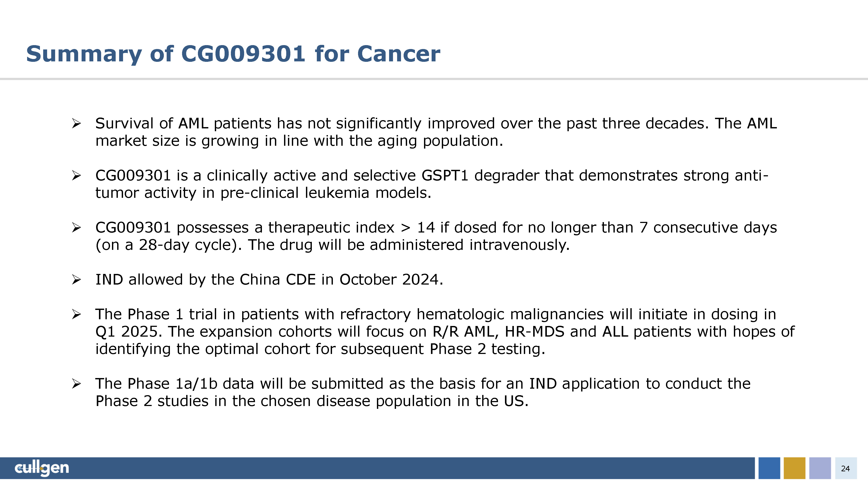Select the lavender square in the footer
This screenshot has height=488, width=868.
[820, 468]
